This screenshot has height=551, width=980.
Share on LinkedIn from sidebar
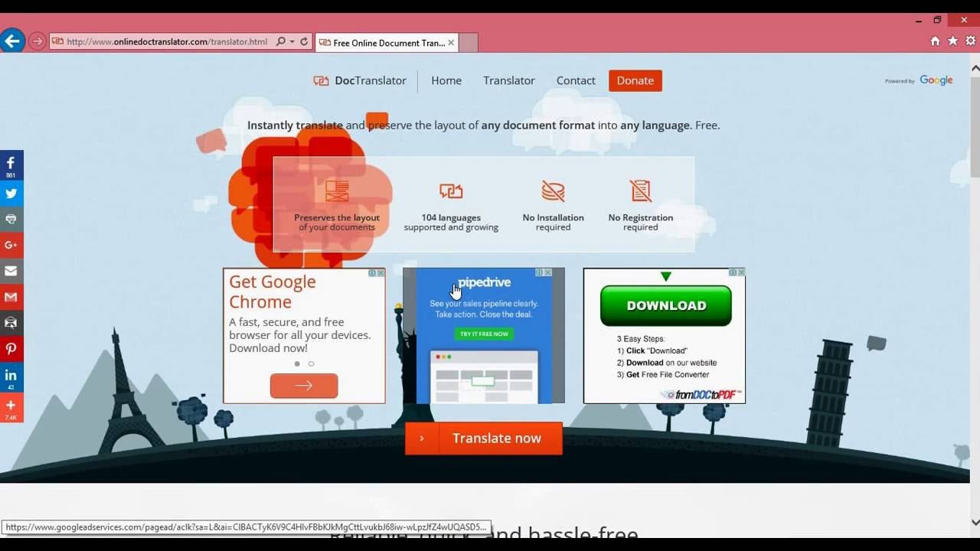pos(11,377)
